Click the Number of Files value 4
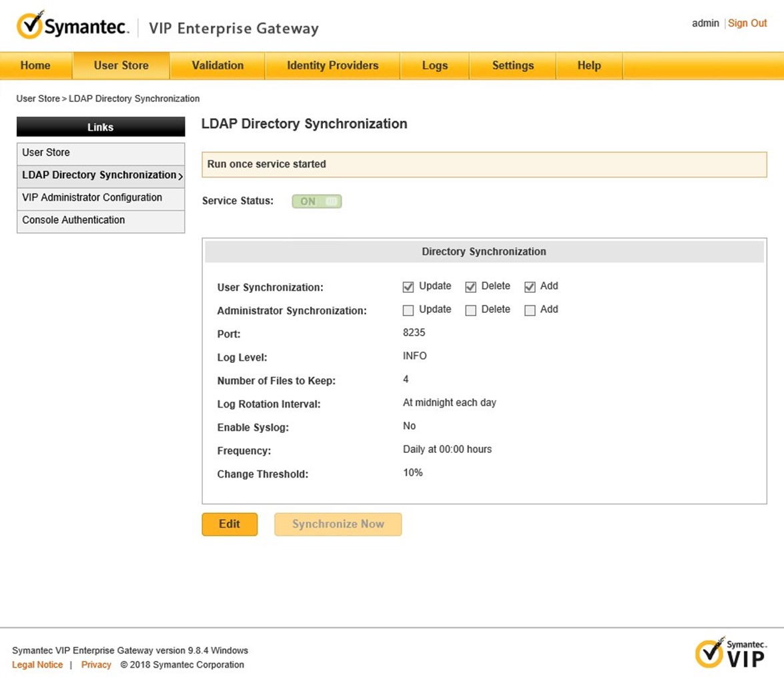Screen dimensions: 784x677 (406, 379)
